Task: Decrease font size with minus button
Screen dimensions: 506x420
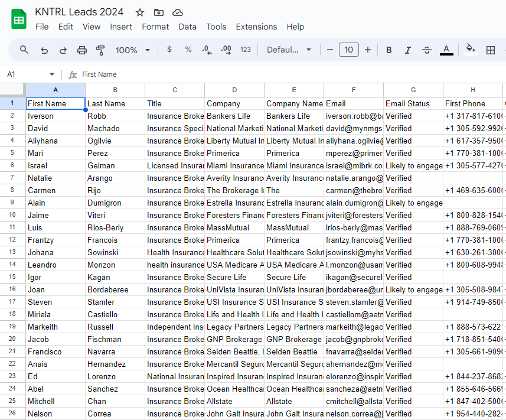Action: pos(330,50)
